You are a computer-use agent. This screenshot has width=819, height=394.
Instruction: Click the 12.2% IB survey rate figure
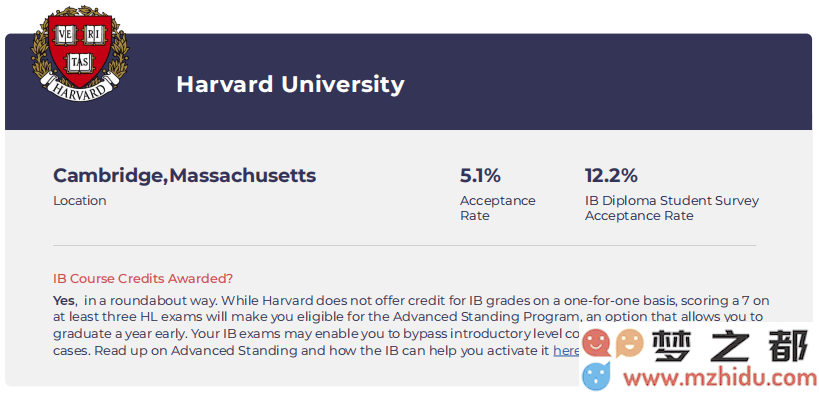click(x=611, y=176)
